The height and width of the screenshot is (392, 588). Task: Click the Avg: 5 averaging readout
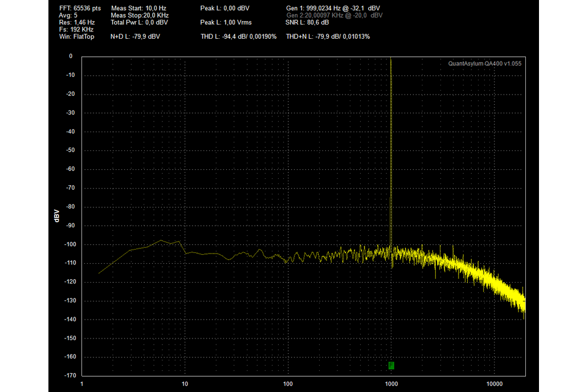(68, 15)
